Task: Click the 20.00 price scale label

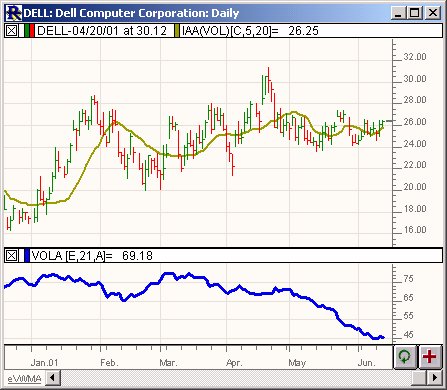Action: click(x=415, y=187)
